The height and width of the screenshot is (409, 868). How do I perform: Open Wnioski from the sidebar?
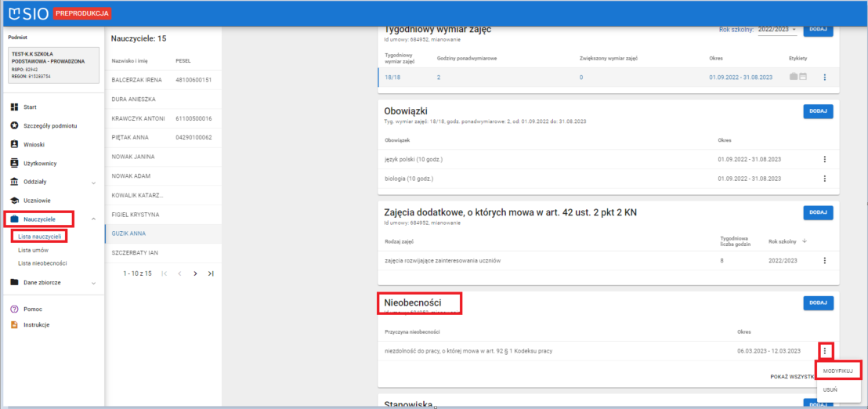(x=14, y=144)
